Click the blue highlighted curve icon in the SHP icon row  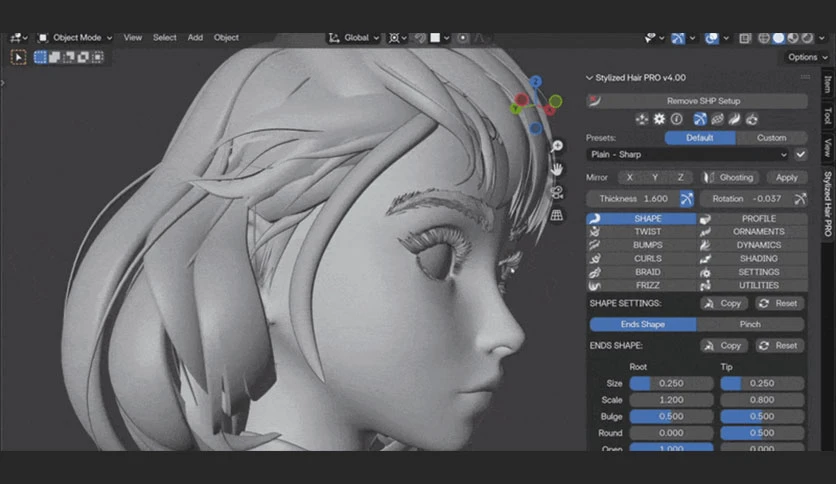click(700, 119)
